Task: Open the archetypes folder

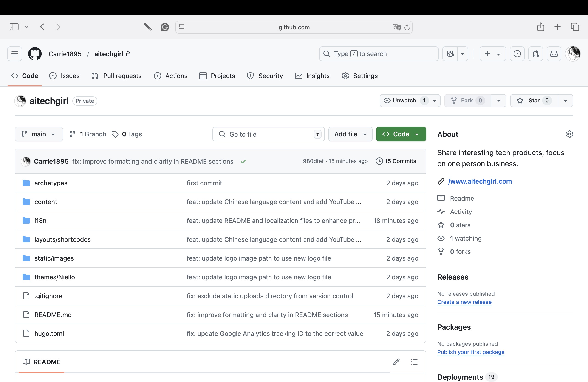Action: coord(51,183)
